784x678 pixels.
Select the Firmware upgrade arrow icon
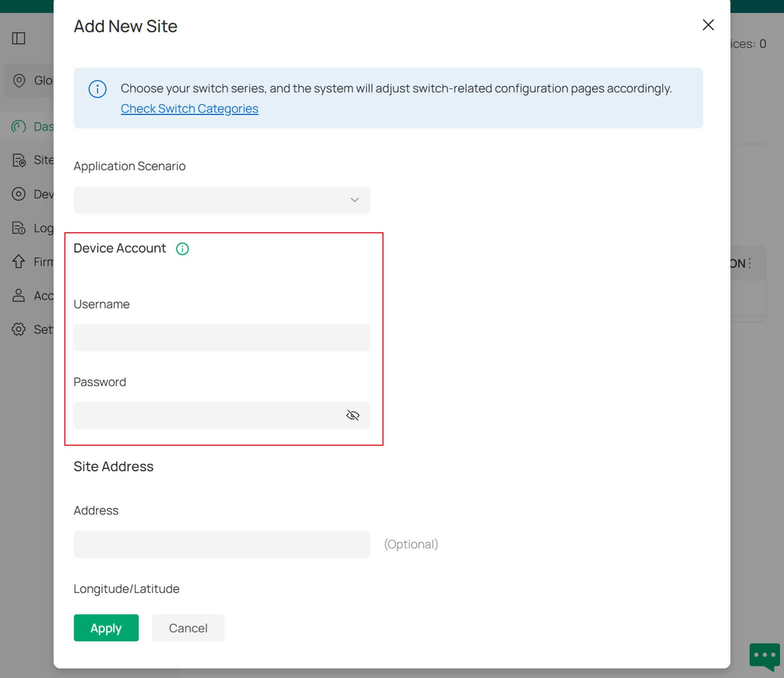(x=18, y=262)
